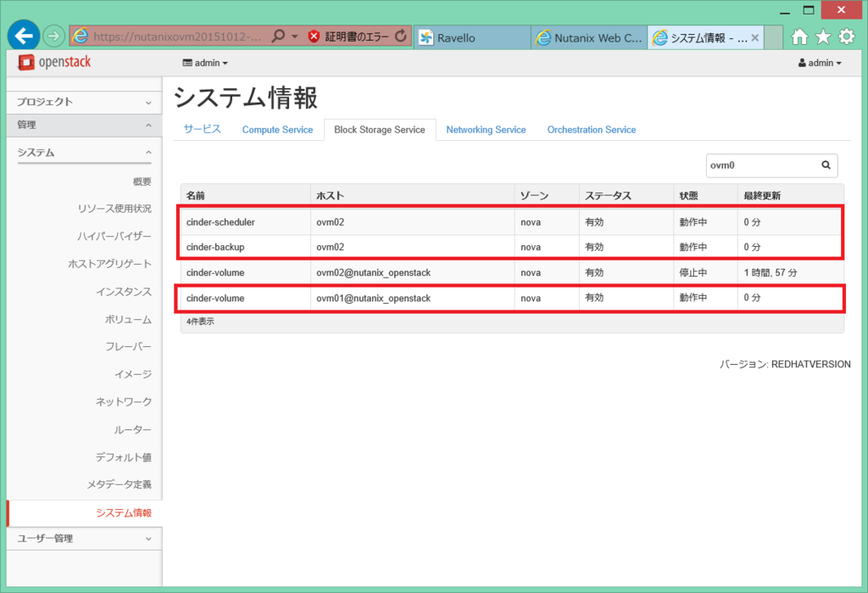Open the browser home icon
Viewport: 868px width, 593px height.
tap(799, 37)
